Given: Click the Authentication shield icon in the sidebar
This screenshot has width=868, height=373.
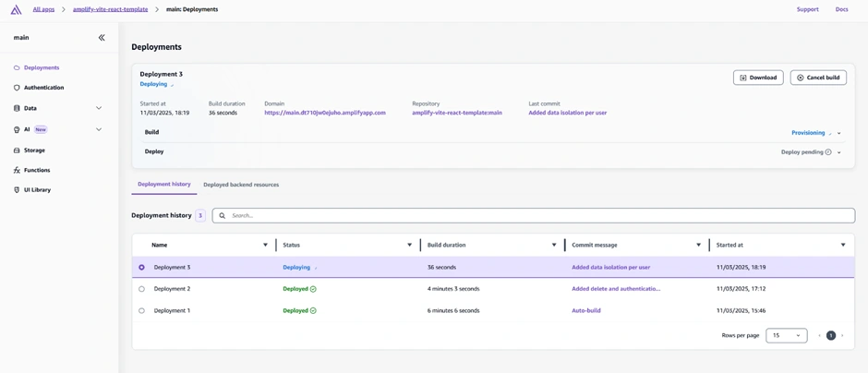Looking at the screenshot, I should click(17, 88).
